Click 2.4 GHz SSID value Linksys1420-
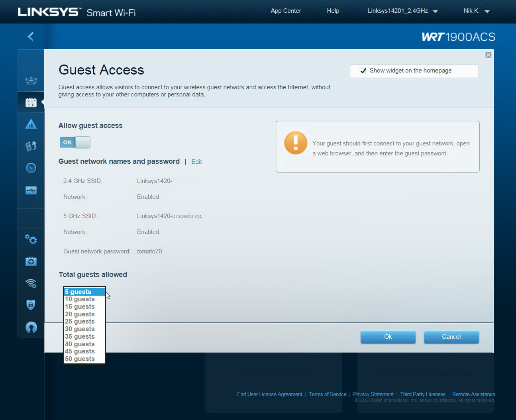Image resolution: width=516 pixels, height=420 pixels. 155,181
